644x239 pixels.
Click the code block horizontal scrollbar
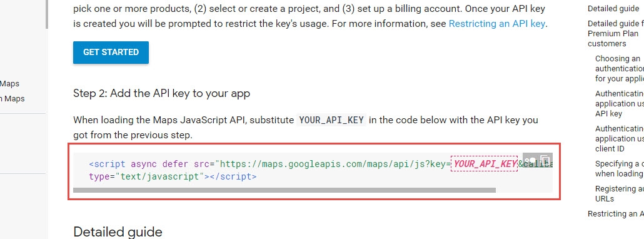tap(284, 190)
